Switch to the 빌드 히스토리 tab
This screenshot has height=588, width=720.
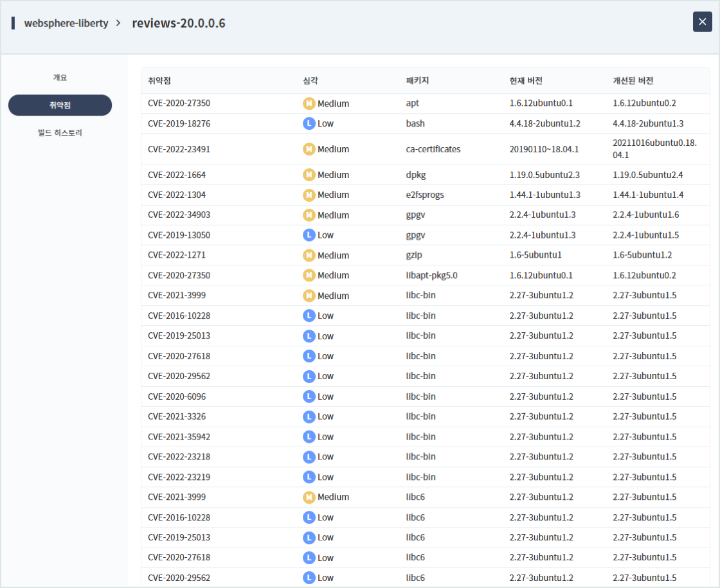60,132
